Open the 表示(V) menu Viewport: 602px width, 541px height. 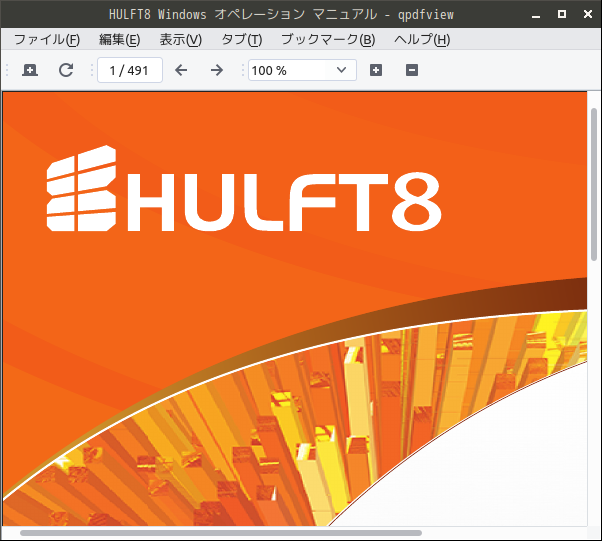[180, 40]
